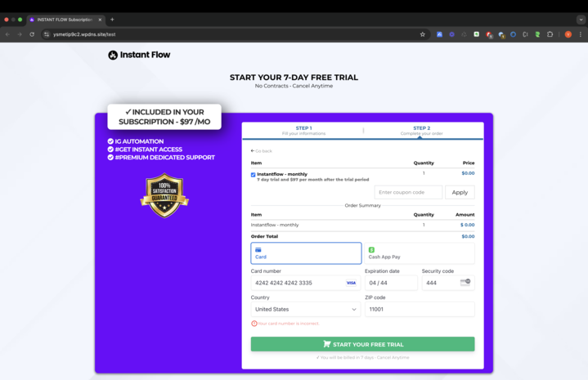Switch to Step 2 tab
Image resolution: width=588 pixels, height=380 pixels.
click(x=421, y=131)
